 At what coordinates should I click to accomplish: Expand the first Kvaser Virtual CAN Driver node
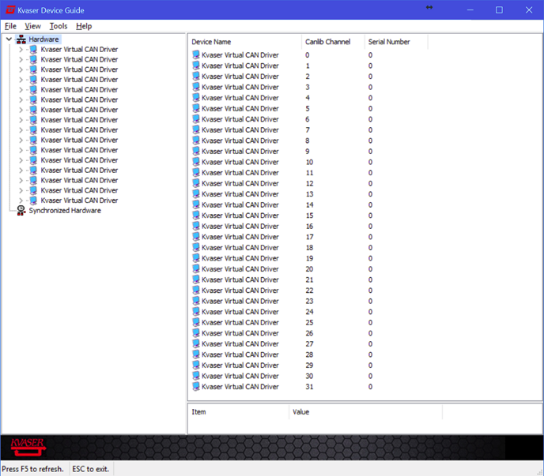(21, 50)
